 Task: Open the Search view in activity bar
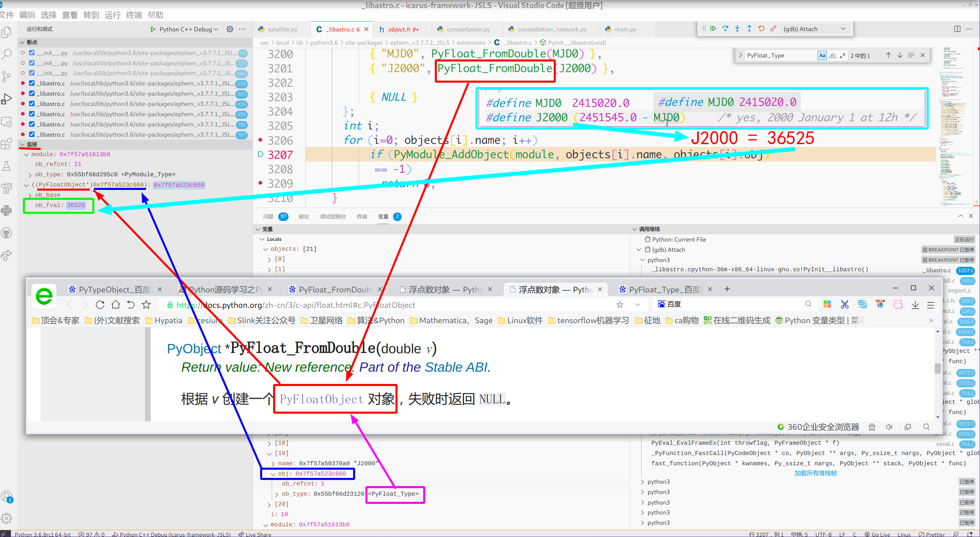(x=7, y=54)
